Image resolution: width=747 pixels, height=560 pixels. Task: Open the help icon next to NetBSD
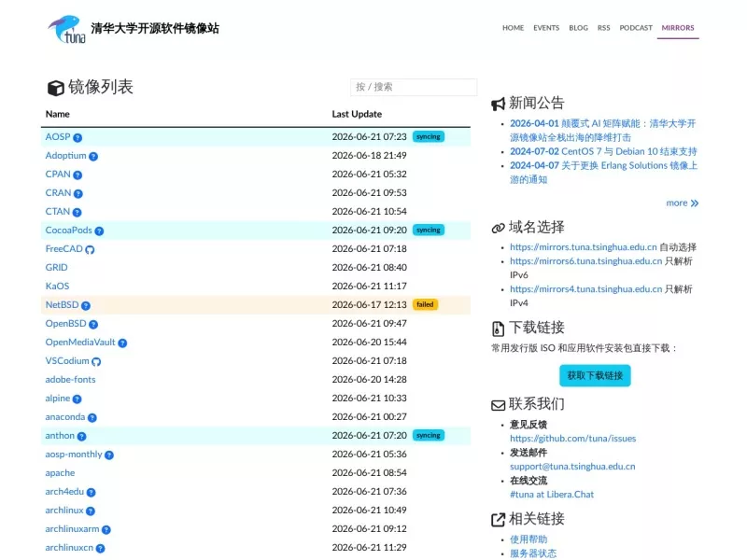pyautogui.click(x=86, y=306)
